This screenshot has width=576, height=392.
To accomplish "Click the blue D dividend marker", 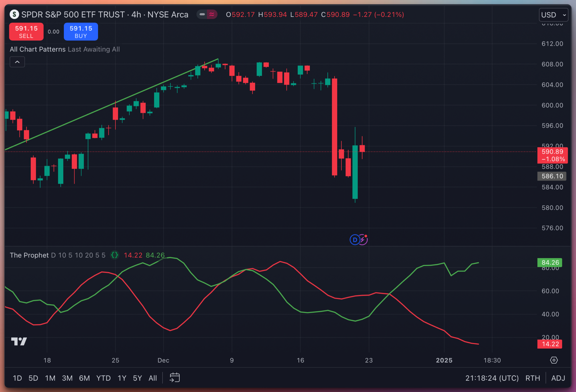I will click(x=355, y=240).
